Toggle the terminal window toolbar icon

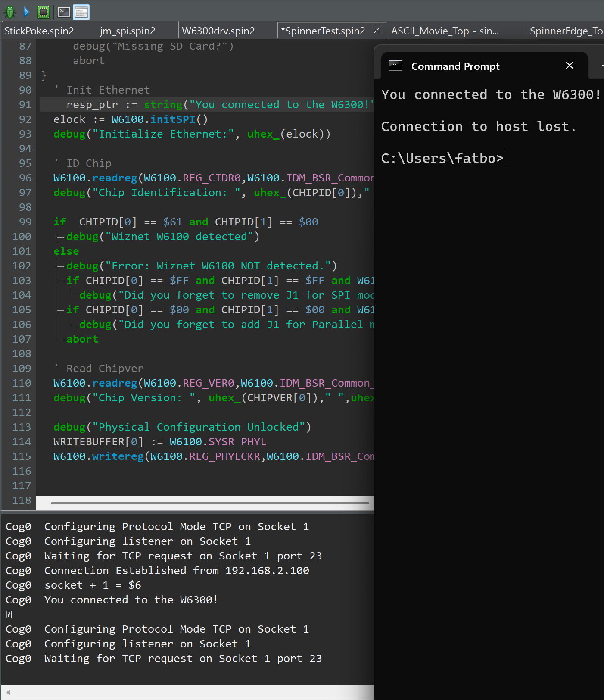point(64,12)
